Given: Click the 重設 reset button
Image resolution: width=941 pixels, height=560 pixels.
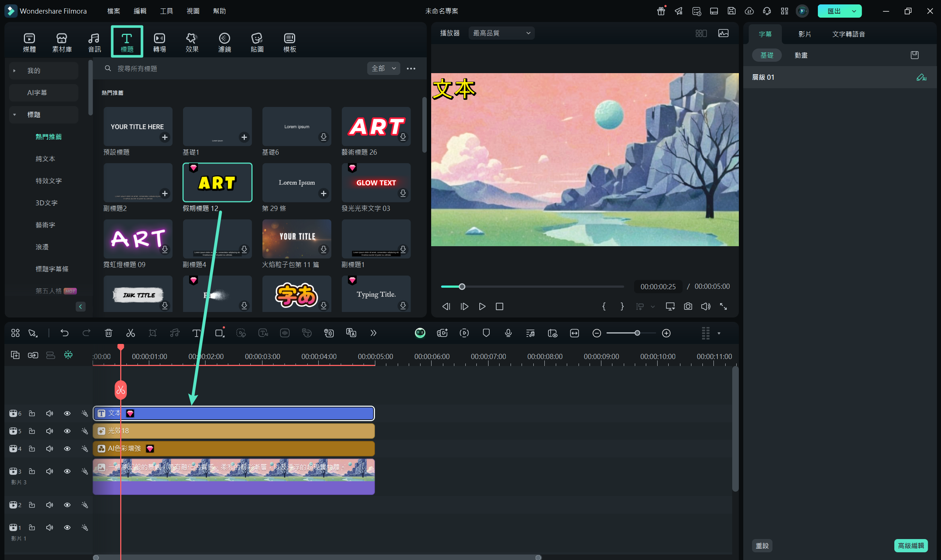Looking at the screenshot, I should pos(762,545).
